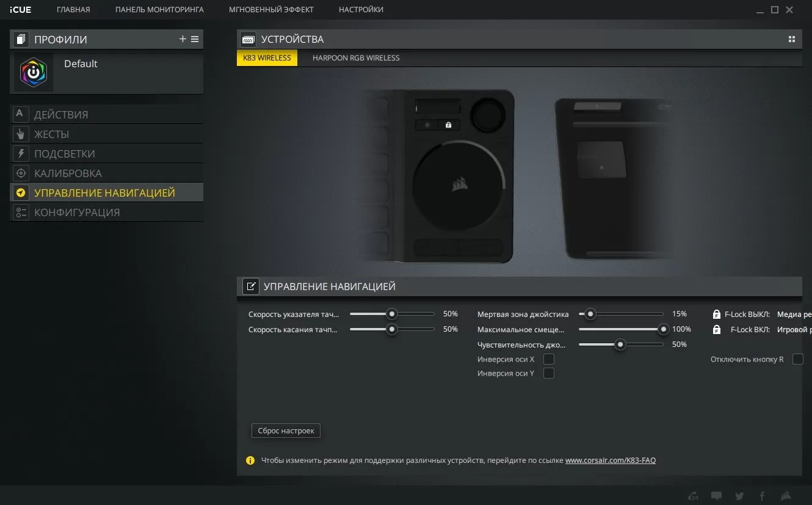Open the www.corsair.com/K83-FAQ link
The height and width of the screenshot is (505, 812).
click(x=611, y=460)
